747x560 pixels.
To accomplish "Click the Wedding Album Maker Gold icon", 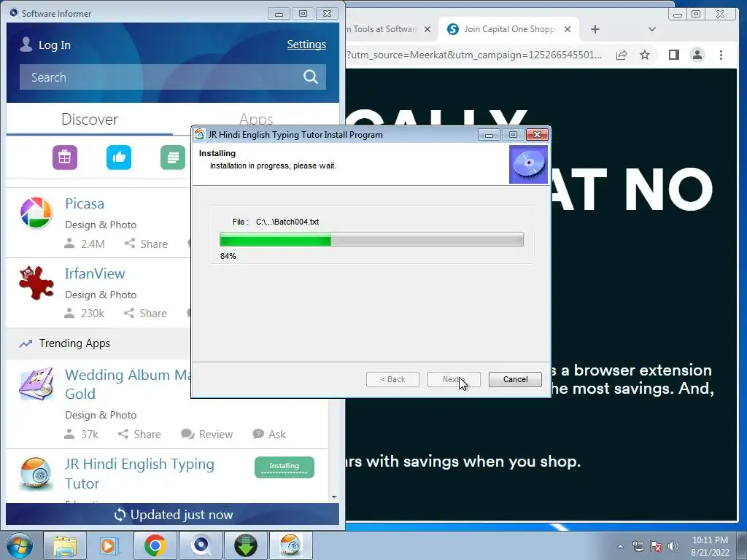I will pyautogui.click(x=36, y=384).
